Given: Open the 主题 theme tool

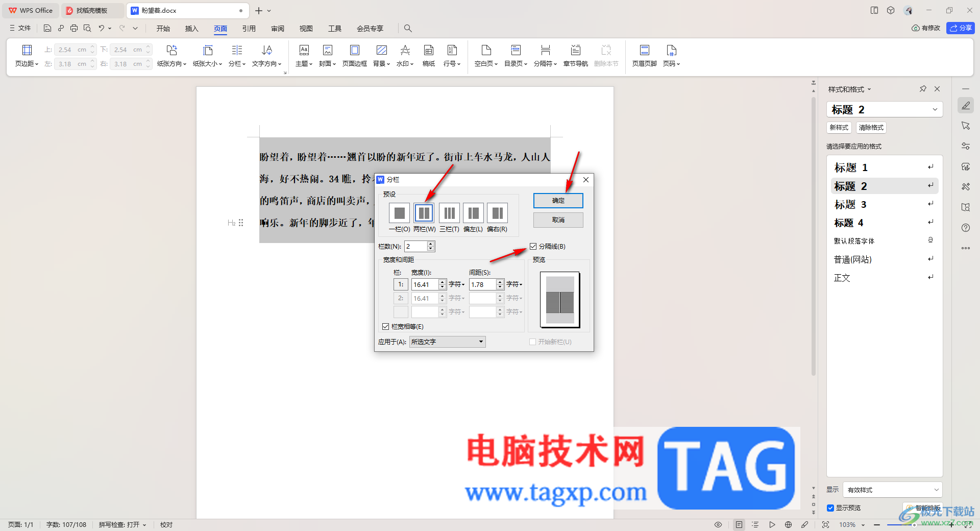Looking at the screenshot, I should (x=304, y=56).
